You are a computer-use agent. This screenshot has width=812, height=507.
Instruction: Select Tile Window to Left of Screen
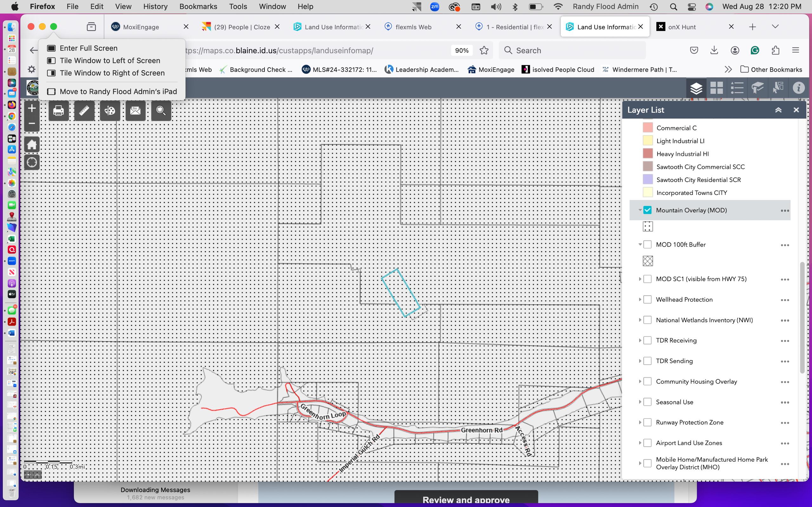click(x=110, y=61)
